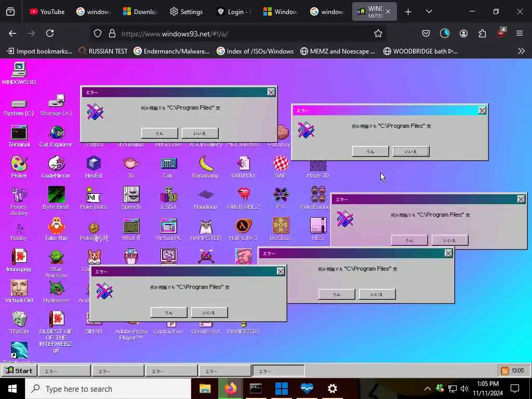This screenshot has width=532, height=399.
Task: Open Index of /ISOs/Windows bookmark
Action: tap(255, 51)
